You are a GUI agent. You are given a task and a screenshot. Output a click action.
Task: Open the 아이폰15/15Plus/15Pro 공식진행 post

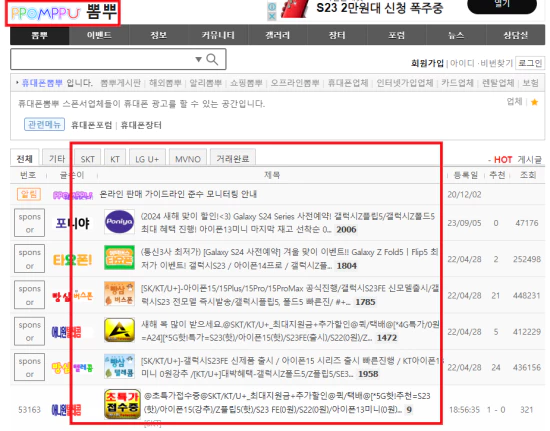tap(290, 295)
